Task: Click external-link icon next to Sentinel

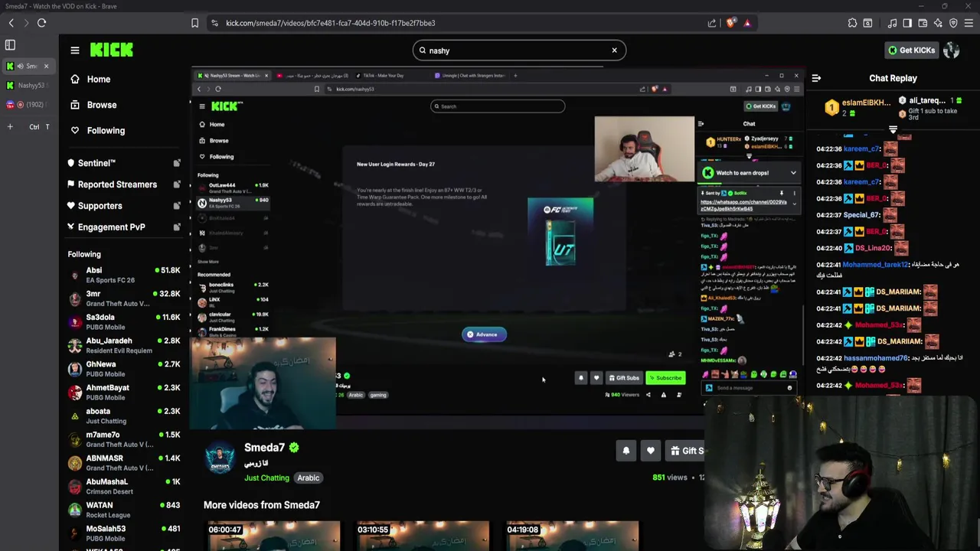Action: pos(177,163)
